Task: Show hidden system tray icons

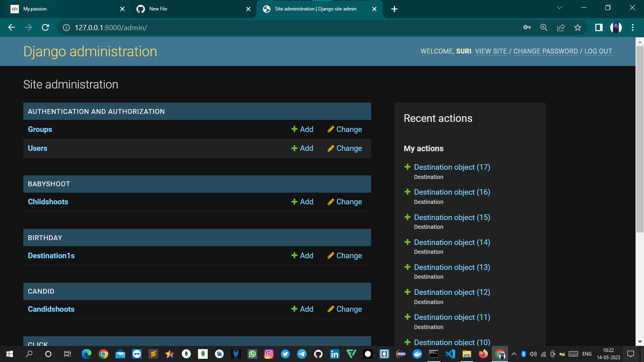Action: point(514,354)
